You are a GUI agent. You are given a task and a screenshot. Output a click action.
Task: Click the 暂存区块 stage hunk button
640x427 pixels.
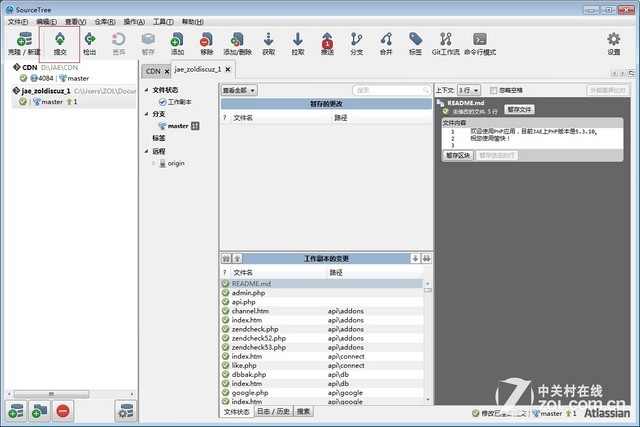coord(458,155)
